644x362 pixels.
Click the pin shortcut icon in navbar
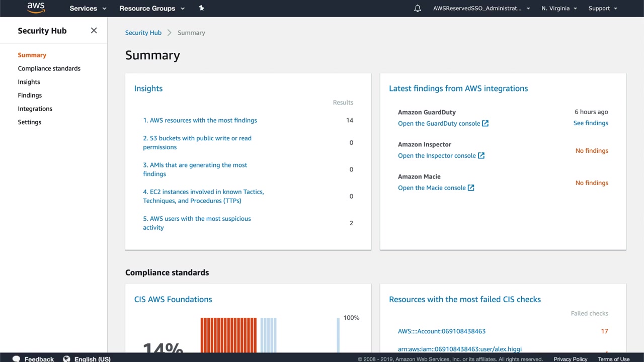pos(202,8)
